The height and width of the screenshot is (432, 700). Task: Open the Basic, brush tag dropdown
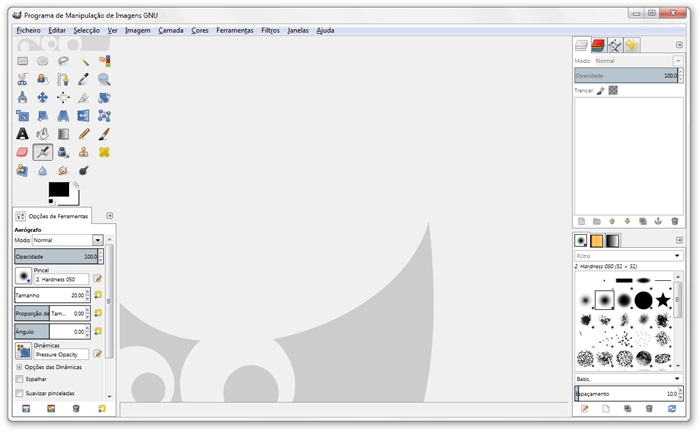(628, 378)
